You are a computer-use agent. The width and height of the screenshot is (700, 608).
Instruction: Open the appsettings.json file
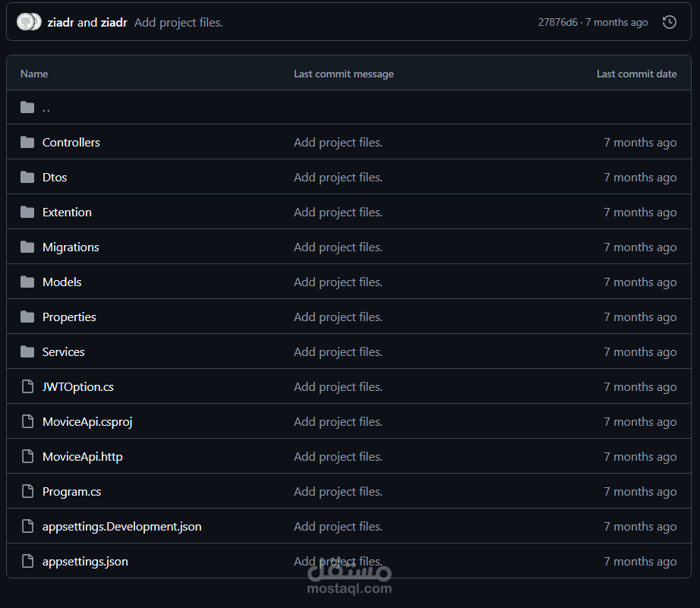tap(85, 562)
